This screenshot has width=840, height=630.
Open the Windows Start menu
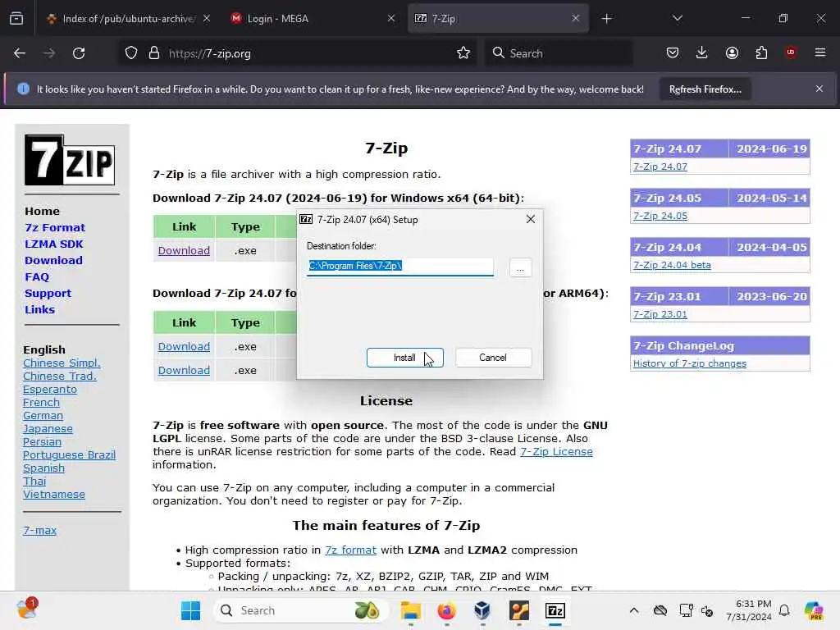point(190,610)
